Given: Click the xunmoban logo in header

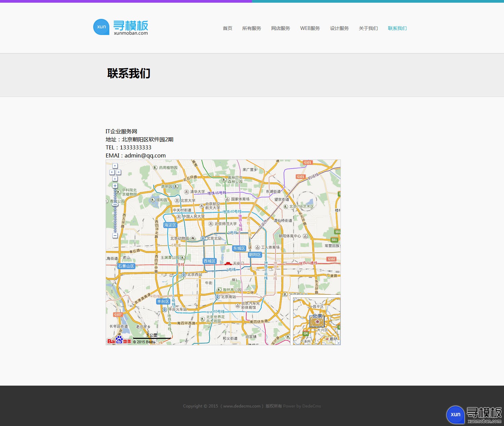Looking at the screenshot, I should tap(120, 27).
